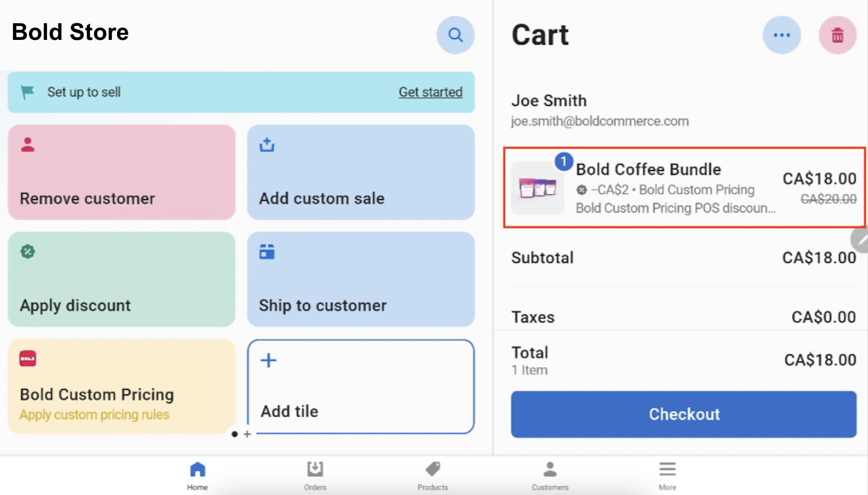868x495 pixels.
Task: Click the quantity badge on Bold Coffee Bundle
Action: [564, 161]
